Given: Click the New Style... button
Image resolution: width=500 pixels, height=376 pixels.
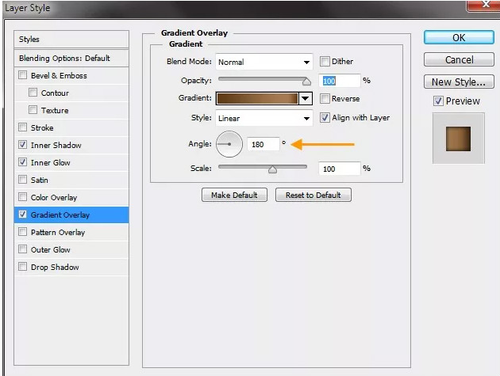Looking at the screenshot, I should pyautogui.click(x=459, y=82).
